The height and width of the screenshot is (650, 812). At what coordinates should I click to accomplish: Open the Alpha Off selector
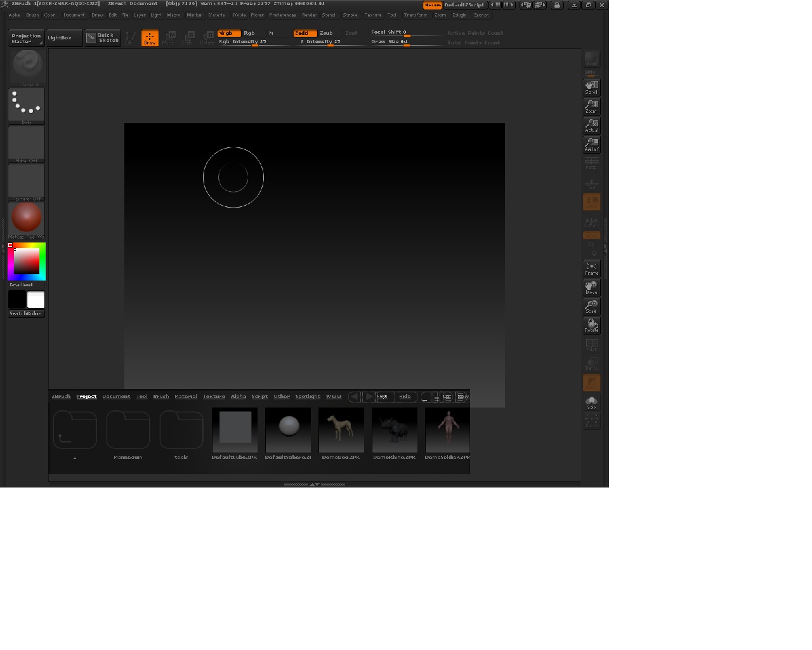[x=27, y=144]
